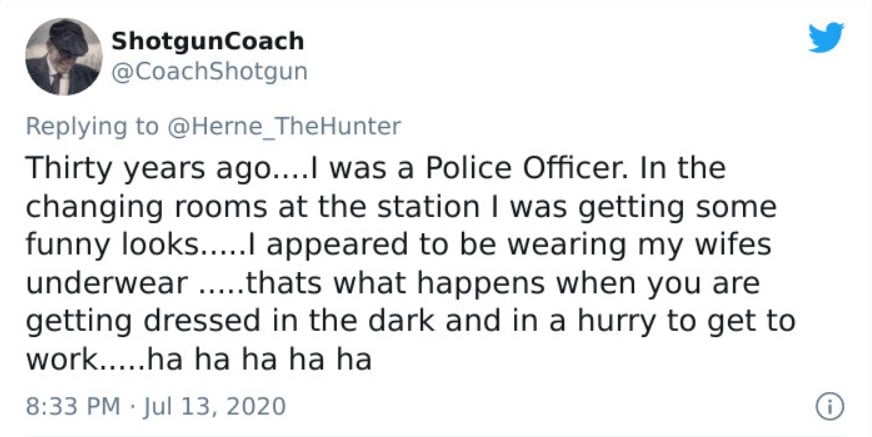This screenshot has height=437, width=872.
Task: Click the 'ha ha ha ha ha' ending
Action: (x=259, y=360)
